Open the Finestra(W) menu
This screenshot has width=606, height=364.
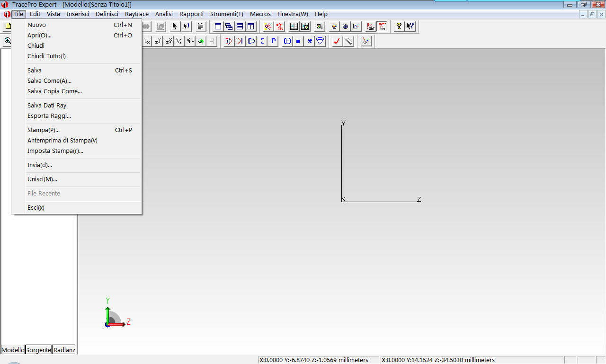pyautogui.click(x=293, y=14)
